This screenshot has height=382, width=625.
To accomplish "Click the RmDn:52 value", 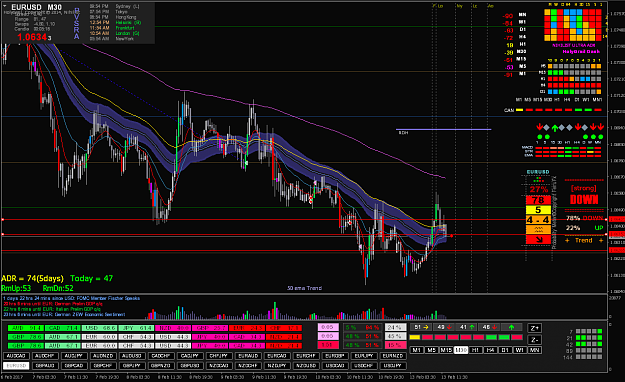I will pos(58,288).
